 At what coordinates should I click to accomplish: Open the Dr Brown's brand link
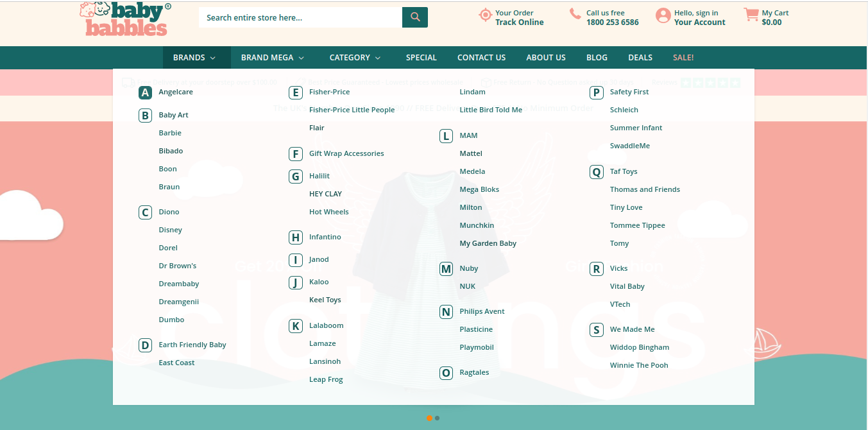(x=178, y=266)
